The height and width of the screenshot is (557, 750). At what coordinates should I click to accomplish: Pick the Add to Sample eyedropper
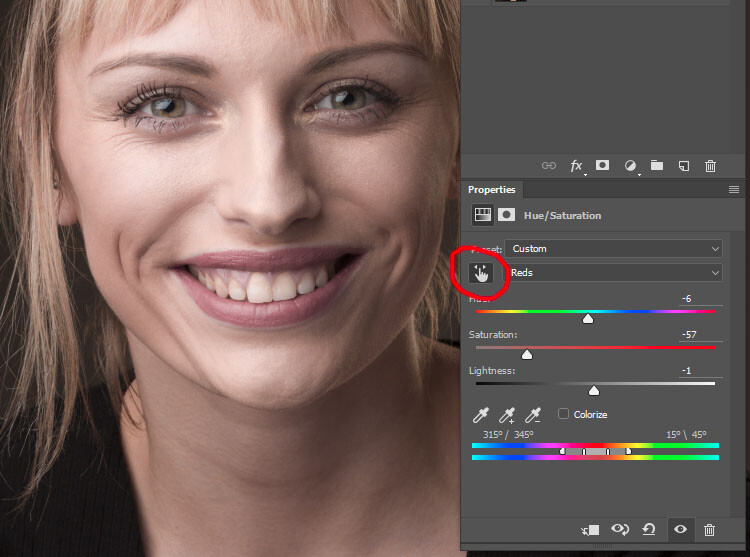click(507, 415)
